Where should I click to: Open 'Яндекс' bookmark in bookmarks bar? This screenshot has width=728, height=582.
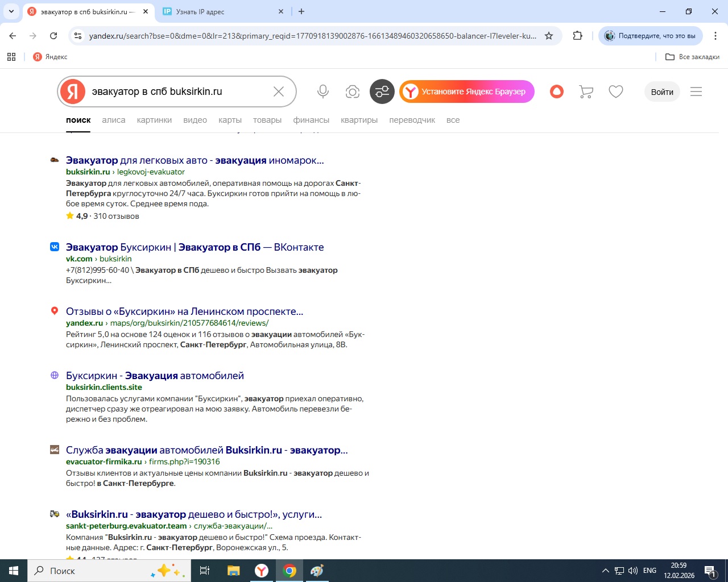[50, 57]
